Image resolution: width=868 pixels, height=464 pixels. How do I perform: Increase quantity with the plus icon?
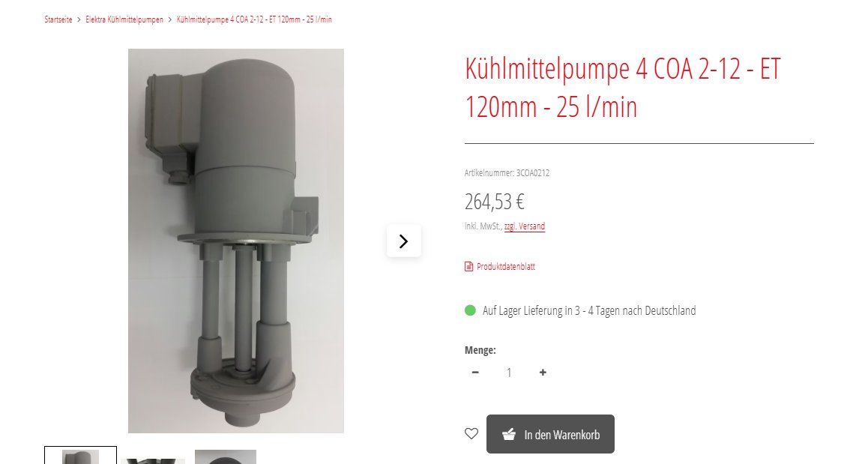click(543, 372)
